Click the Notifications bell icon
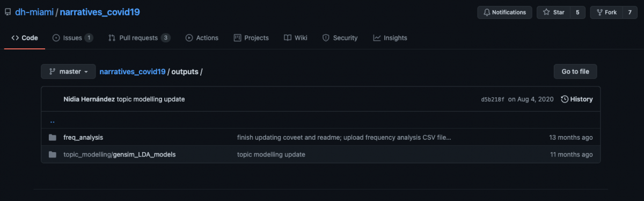Image resolution: width=644 pixels, height=201 pixels. (x=487, y=12)
